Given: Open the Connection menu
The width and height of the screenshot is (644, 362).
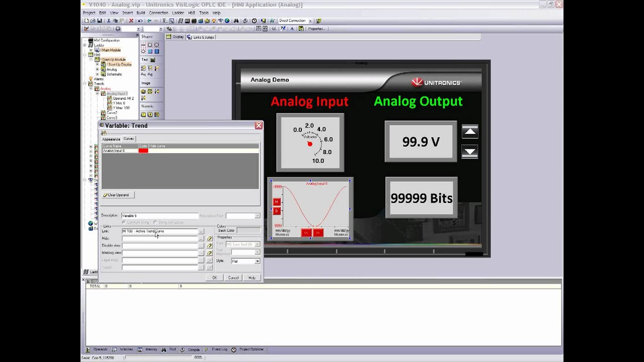Looking at the screenshot, I should pos(158,13).
